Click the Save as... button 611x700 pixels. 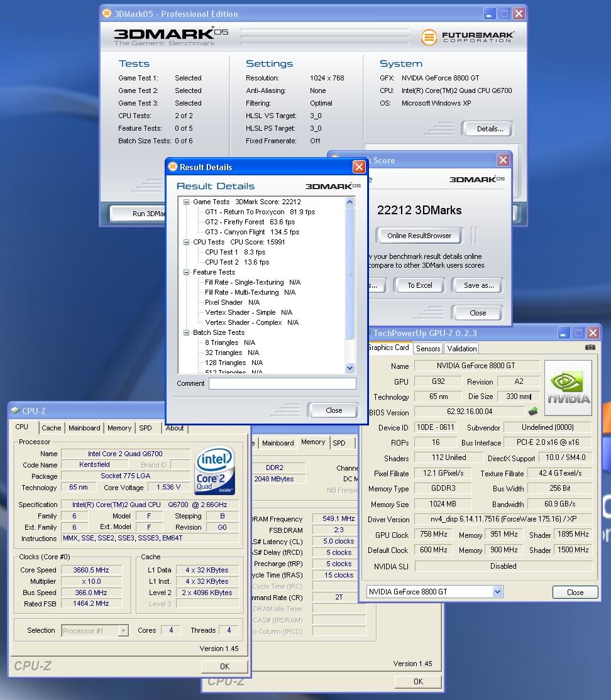[x=478, y=285]
